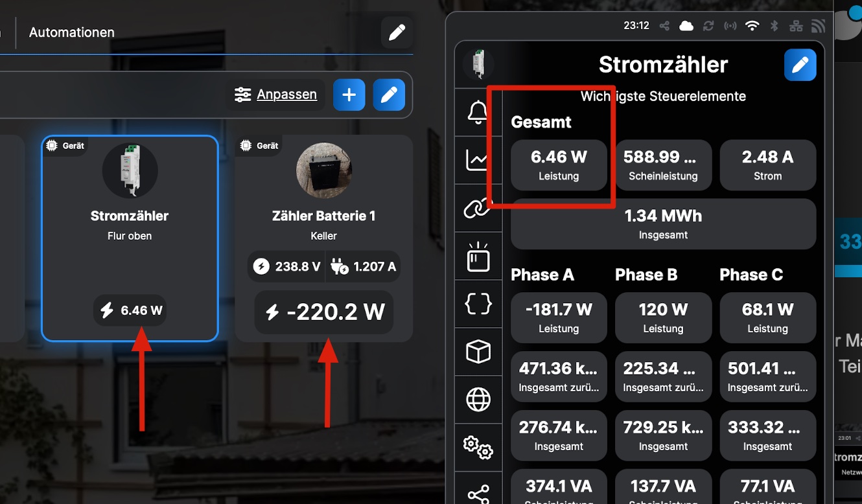The height and width of the screenshot is (504, 862).
Task: Open the chart history sidebar icon
Action: point(478,160)
